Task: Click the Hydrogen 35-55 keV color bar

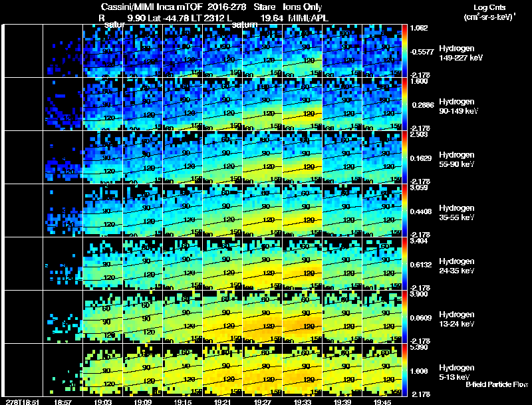Action: tap(404, 211)
